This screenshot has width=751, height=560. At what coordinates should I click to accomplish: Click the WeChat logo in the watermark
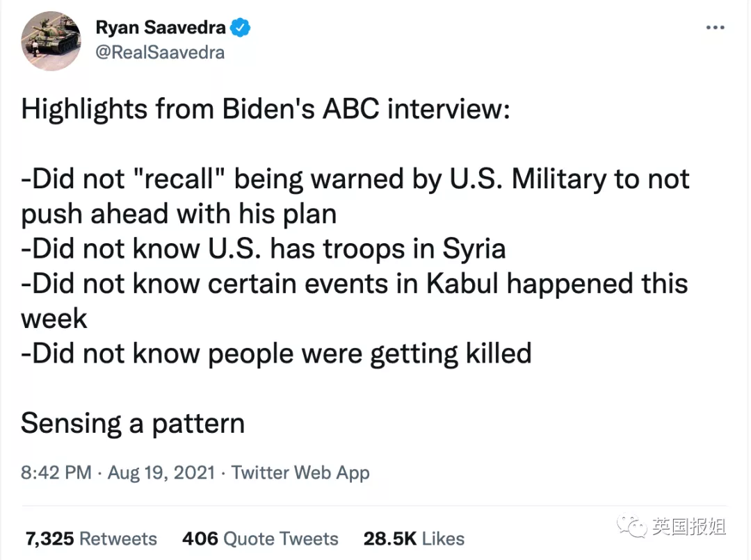[635, 527]
